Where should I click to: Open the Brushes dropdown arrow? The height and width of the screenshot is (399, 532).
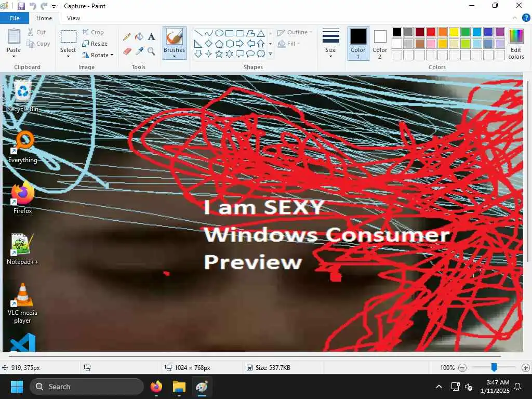[174, 56]
